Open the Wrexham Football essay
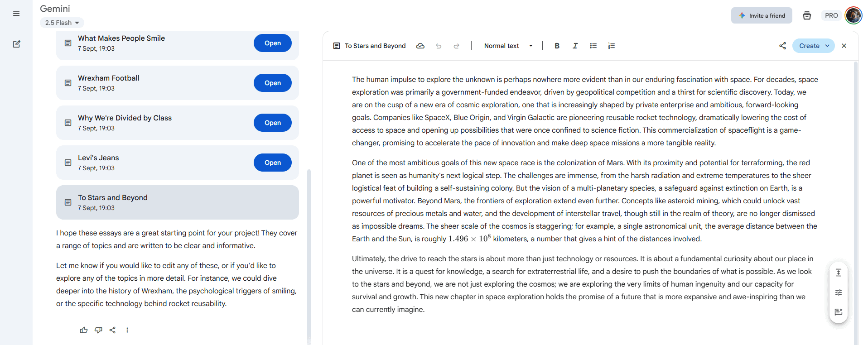The height and width of the screenshot is (345, 868). tap(272, 83)
